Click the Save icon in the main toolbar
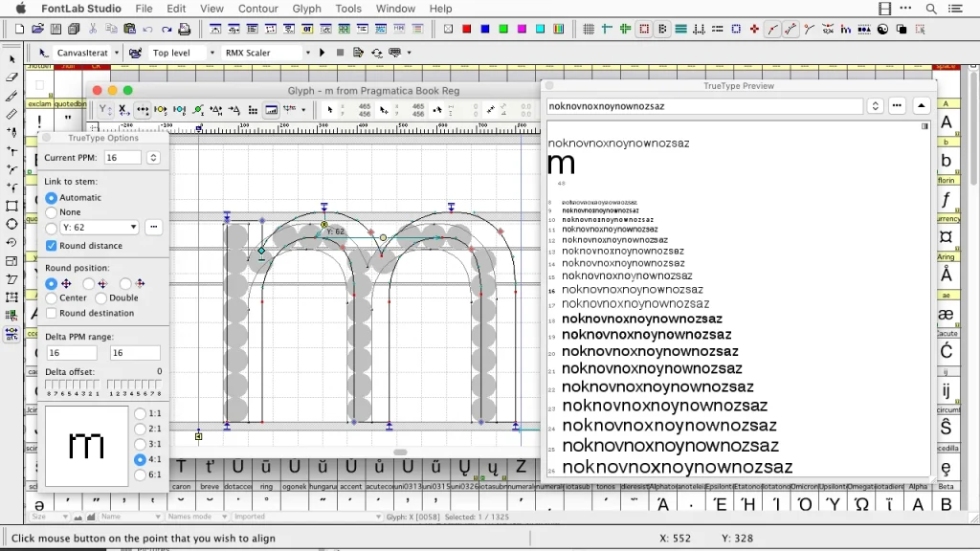 click(x=56, y=30)
